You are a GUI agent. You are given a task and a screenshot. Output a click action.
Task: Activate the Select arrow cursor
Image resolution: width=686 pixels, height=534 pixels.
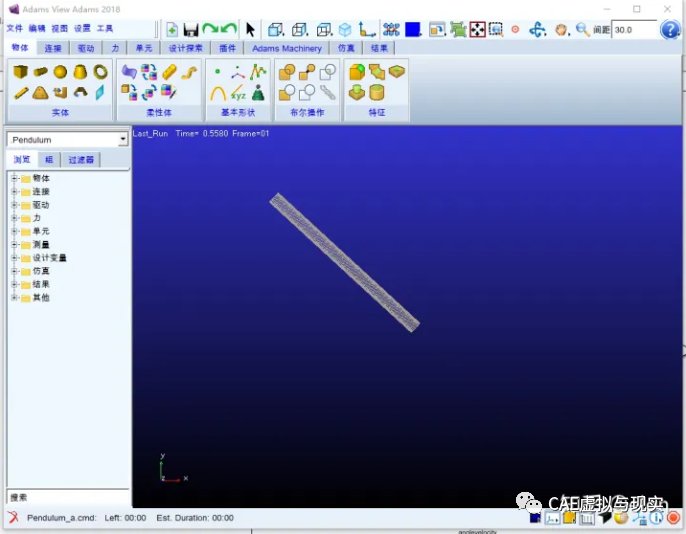coord(250,30)
